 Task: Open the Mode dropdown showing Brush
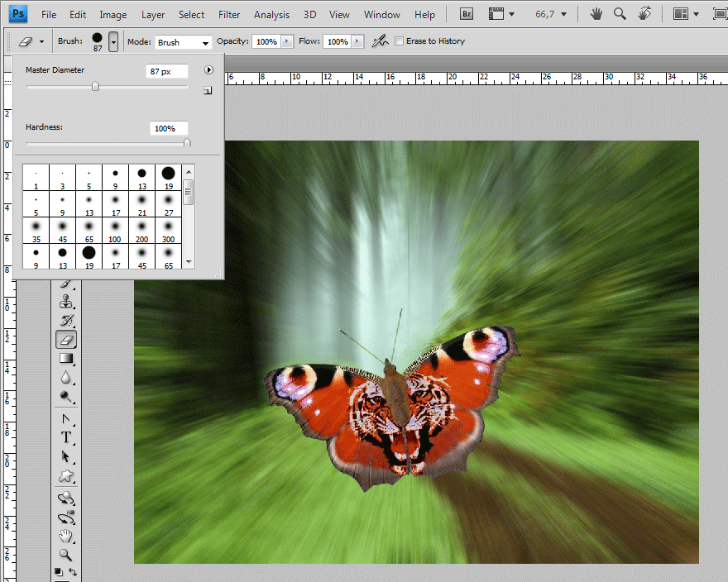point(183,42)
